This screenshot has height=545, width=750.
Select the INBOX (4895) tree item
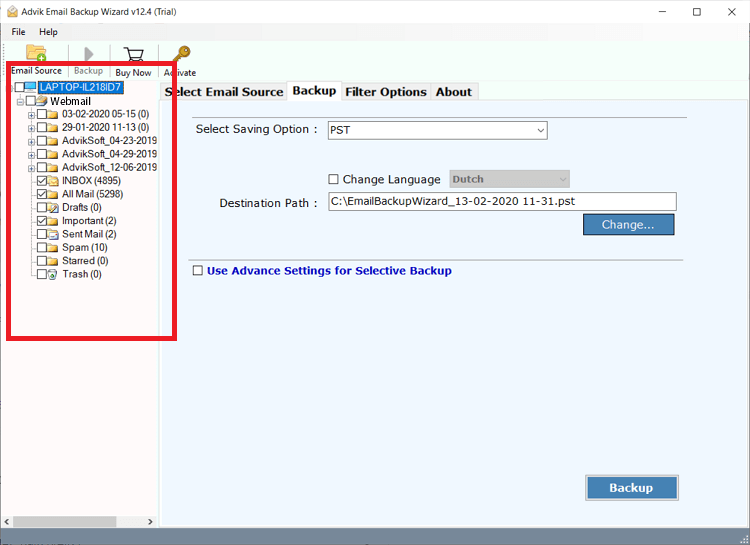coord(91,181)
